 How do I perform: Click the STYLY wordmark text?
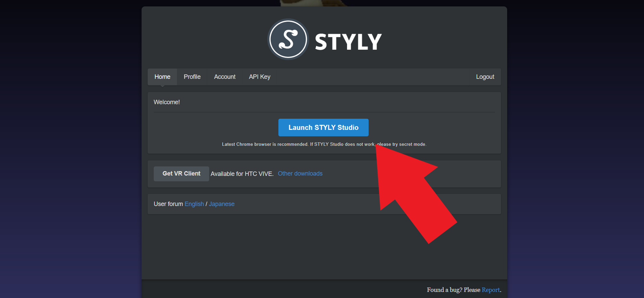348,42
